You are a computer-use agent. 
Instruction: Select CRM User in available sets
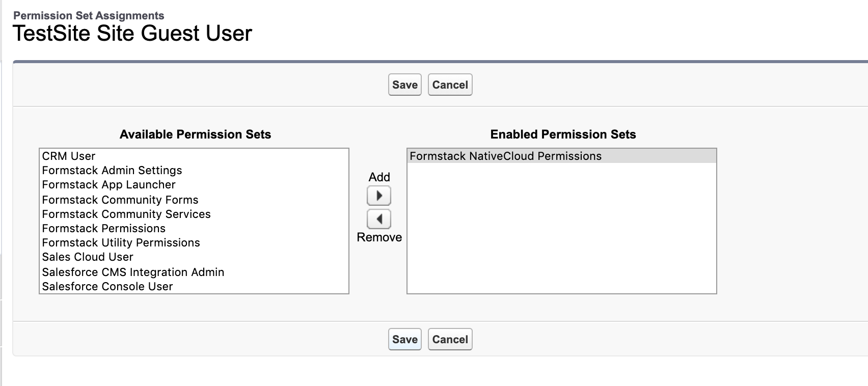tap(69, 156)
